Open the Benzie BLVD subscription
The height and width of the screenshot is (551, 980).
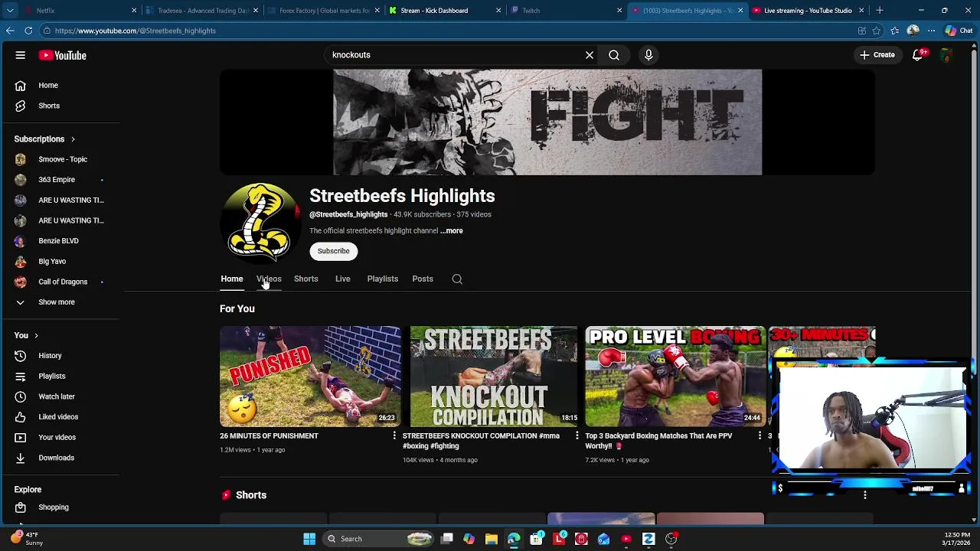pos(60,241)
